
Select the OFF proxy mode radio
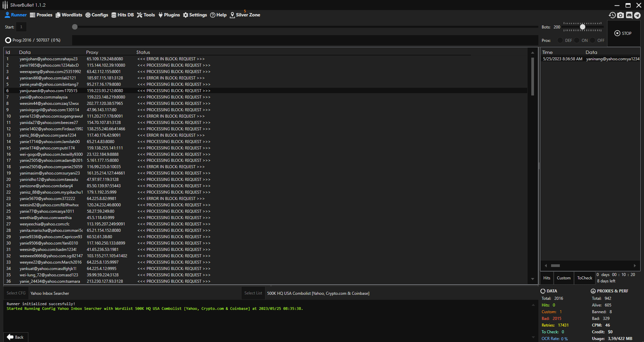pyautogui.click(x=593, y=40)
